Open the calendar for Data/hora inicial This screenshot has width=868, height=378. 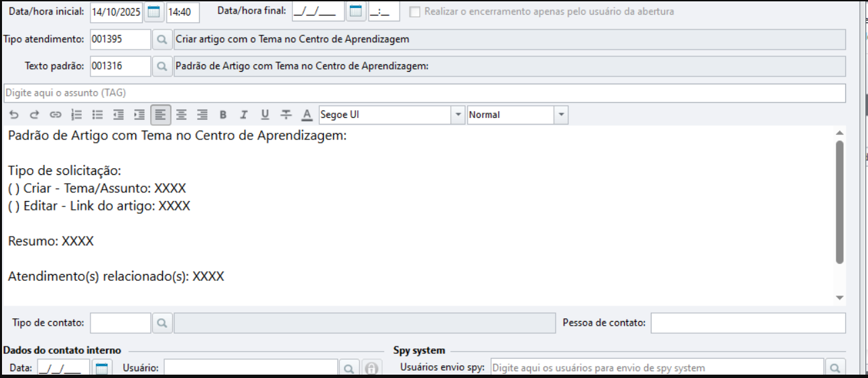click(154, 11)
